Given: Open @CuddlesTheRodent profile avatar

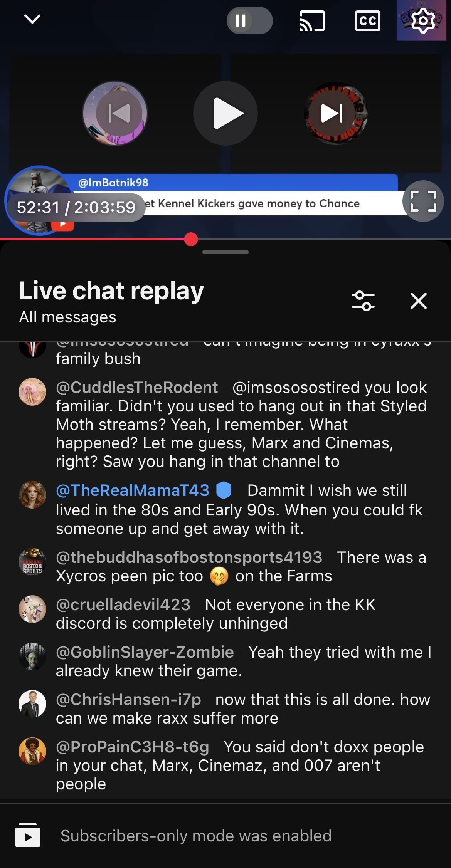Looking at the screenshot, I should (x=32, y=392).
